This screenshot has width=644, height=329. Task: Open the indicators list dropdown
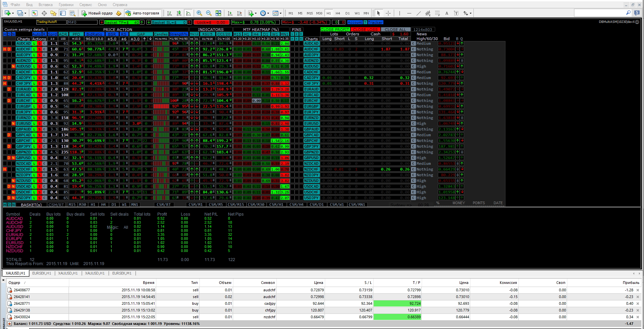tap(256, 13)
